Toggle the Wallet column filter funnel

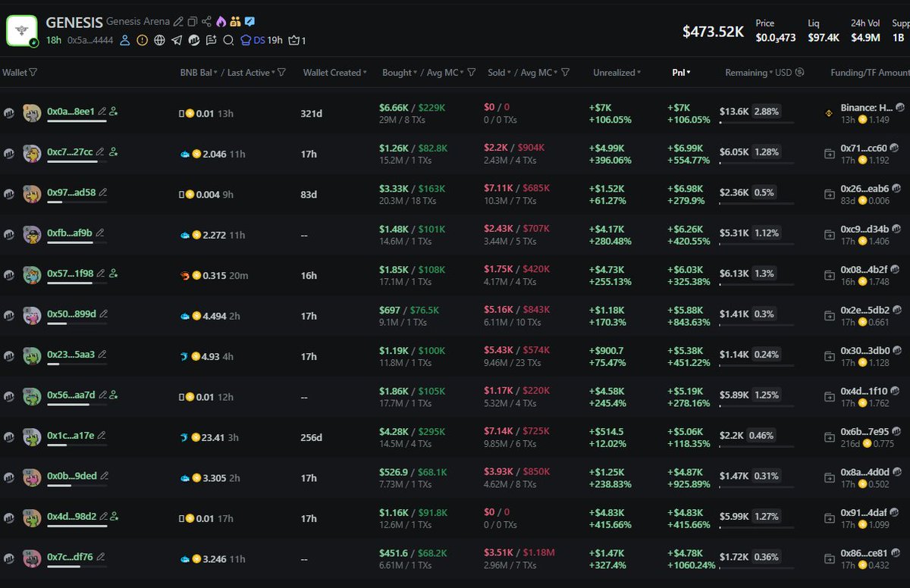coord(33,73)
